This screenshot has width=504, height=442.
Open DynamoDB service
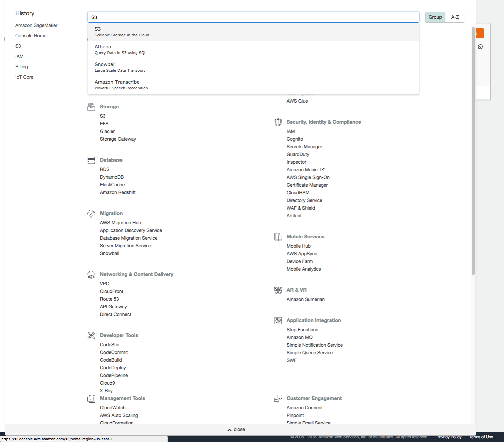pos(112,177)
